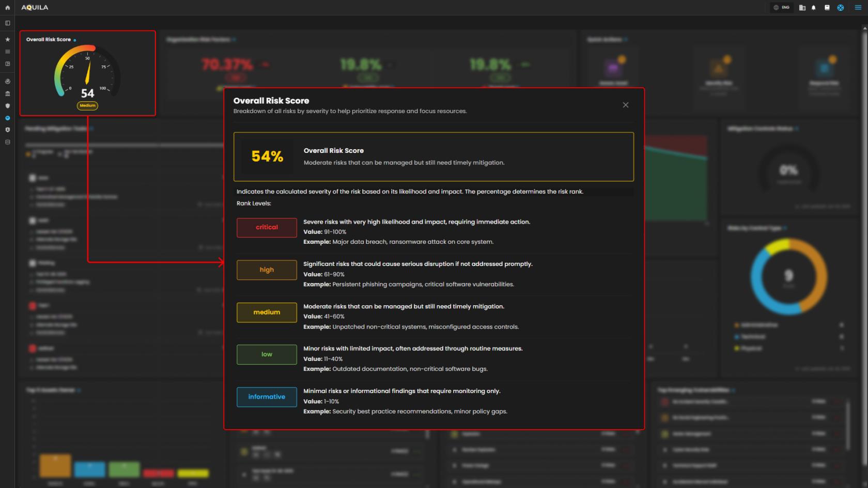Click the informative rank level badge
868x488 pixels.
[267, 397]
